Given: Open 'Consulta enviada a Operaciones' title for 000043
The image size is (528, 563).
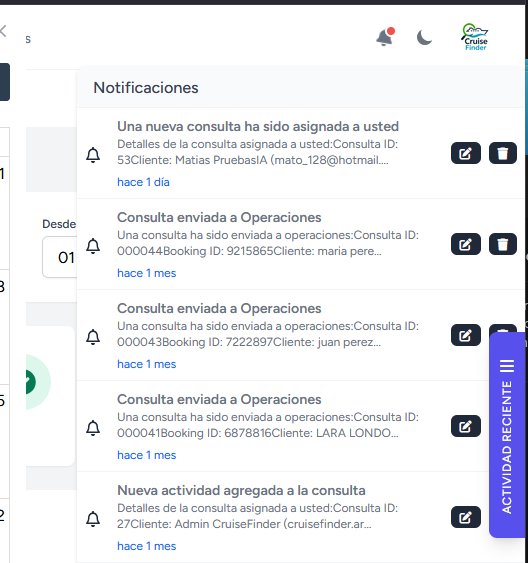Looking at the screenshot, I should (x=219, y=308).
